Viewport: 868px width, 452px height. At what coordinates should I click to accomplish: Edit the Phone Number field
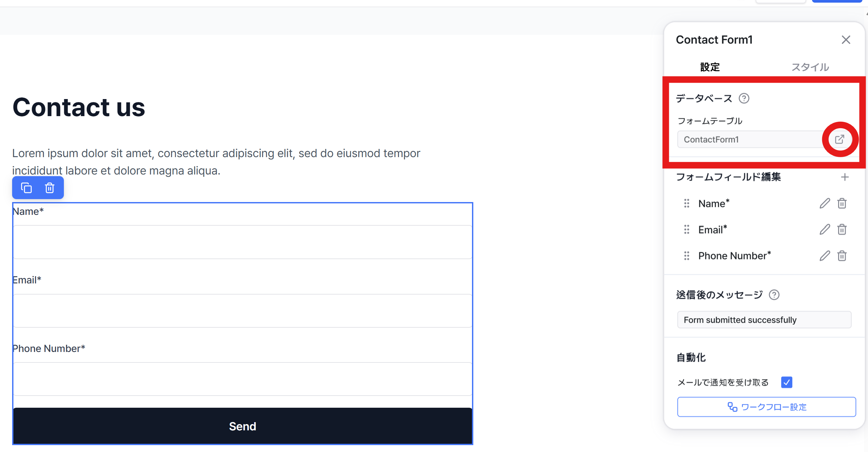click(824, 256)
